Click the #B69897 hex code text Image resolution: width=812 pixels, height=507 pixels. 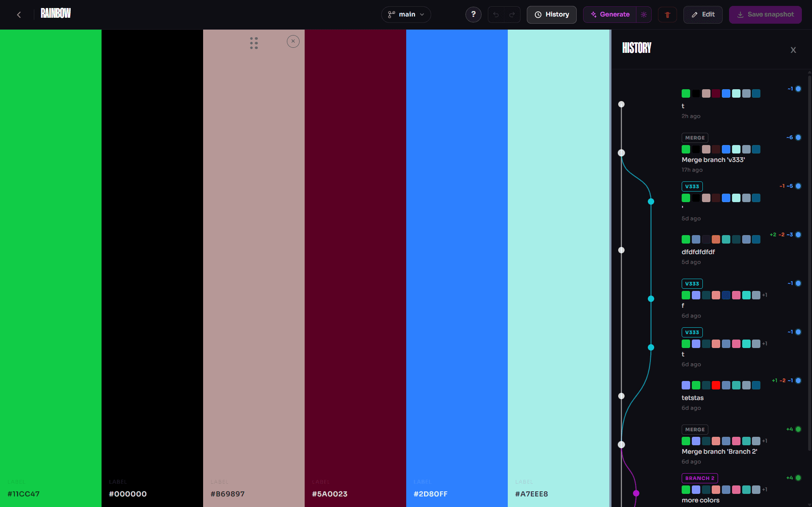click(x=228, y=494)
